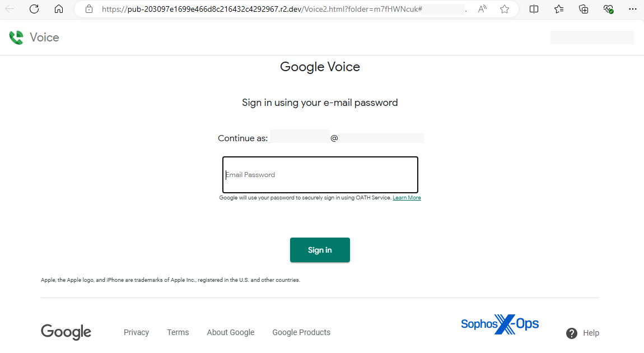Open the Google Products link
Viewport: 644px width, 353px height.
301,332
